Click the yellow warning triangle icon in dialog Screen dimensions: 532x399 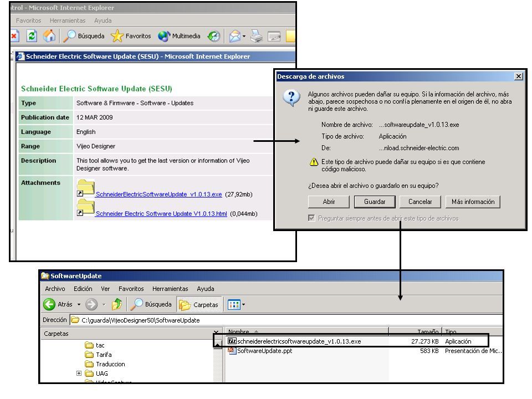coord(314,162)
